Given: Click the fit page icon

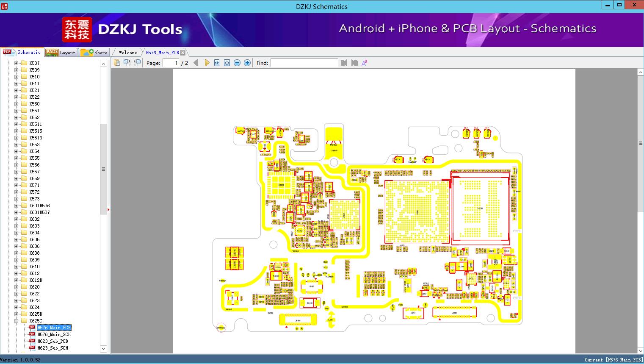Looking at the screenshot, I should [227, 63].
